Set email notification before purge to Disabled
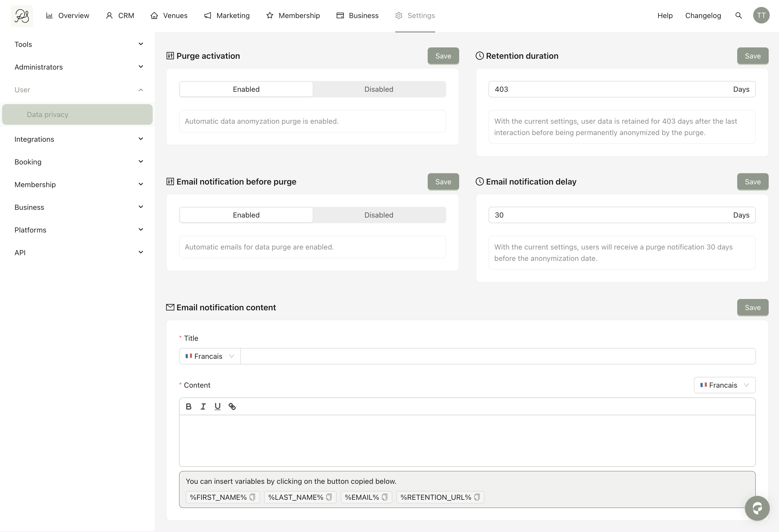Screen dimensions: 779x532 [379, 215]
